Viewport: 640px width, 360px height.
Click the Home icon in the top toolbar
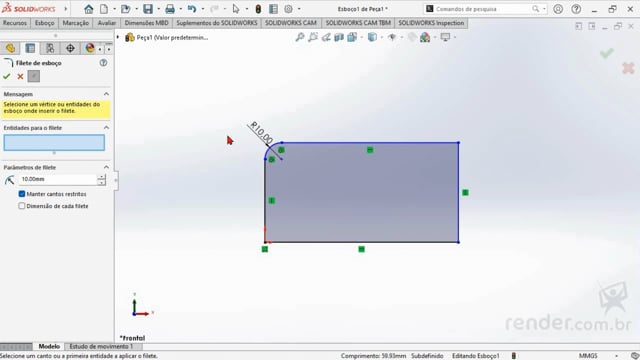pyautogui.click(x=89, y=9)
